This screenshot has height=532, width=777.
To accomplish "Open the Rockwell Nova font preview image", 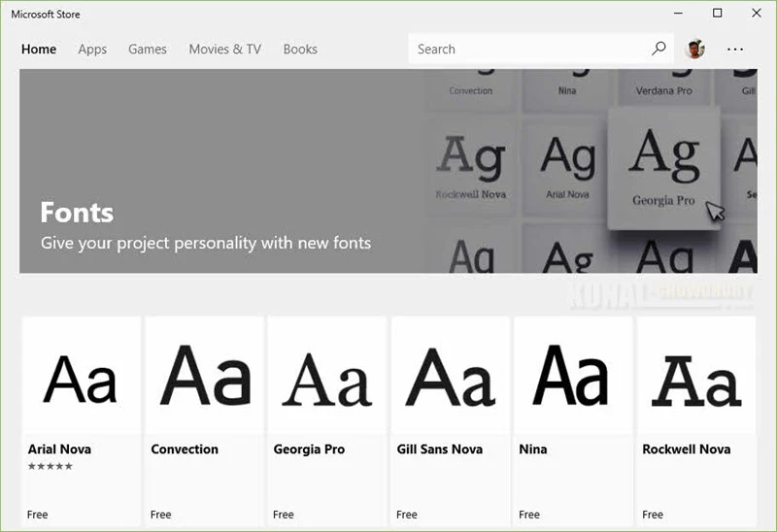I will [696, 376].
